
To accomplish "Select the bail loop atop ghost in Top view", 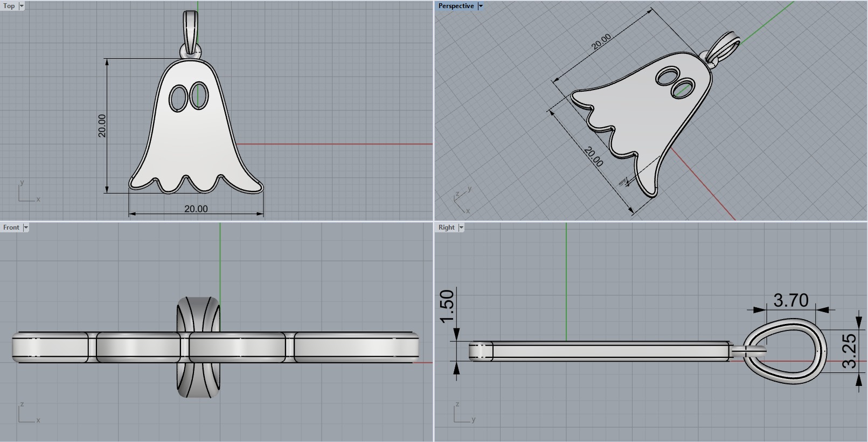I will point(191,31).
